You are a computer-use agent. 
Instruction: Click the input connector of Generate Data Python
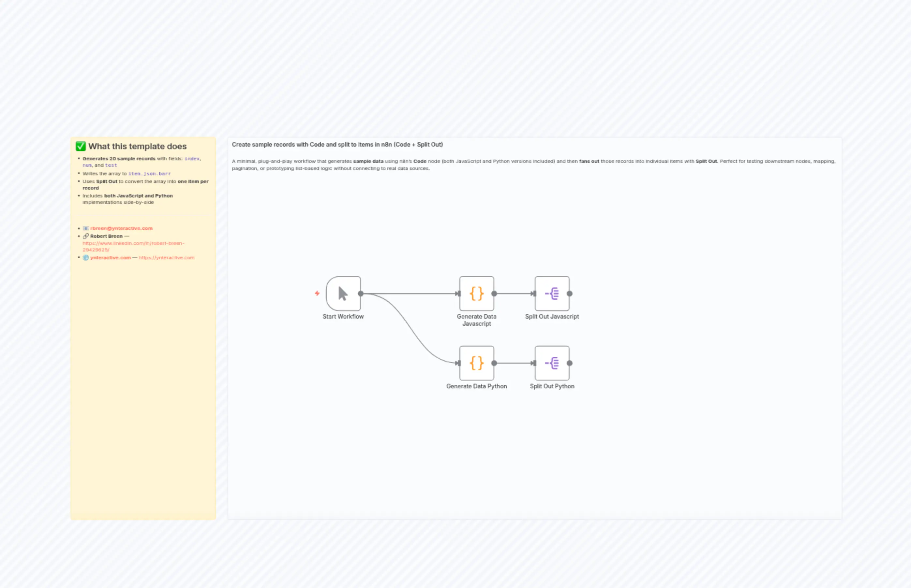click(x=457, y=363)
